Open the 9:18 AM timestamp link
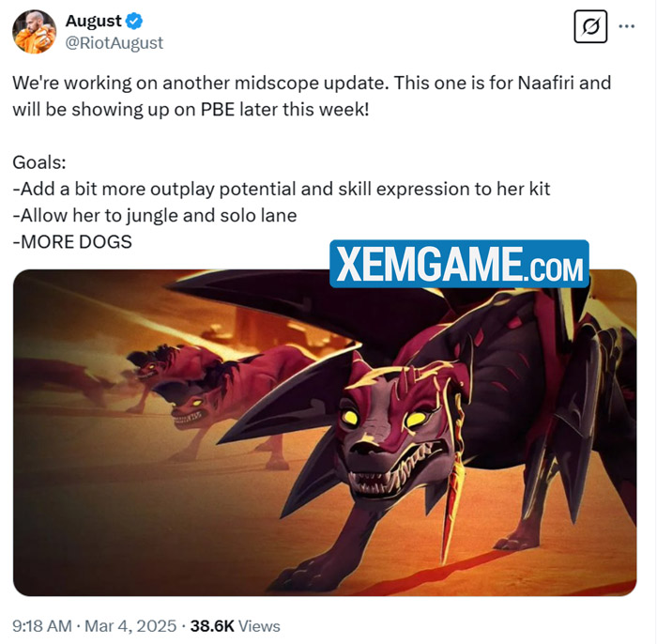657x644 pixels. tap(42, 626)
